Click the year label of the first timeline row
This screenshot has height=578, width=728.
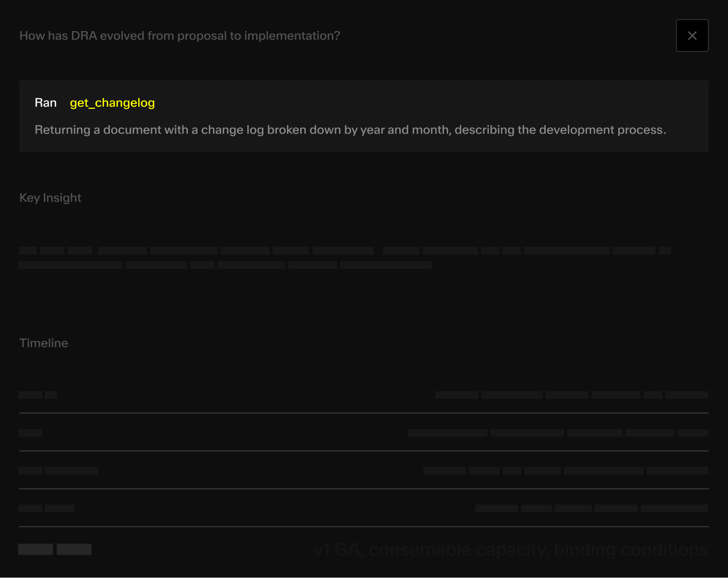click(x=30, y=395)
